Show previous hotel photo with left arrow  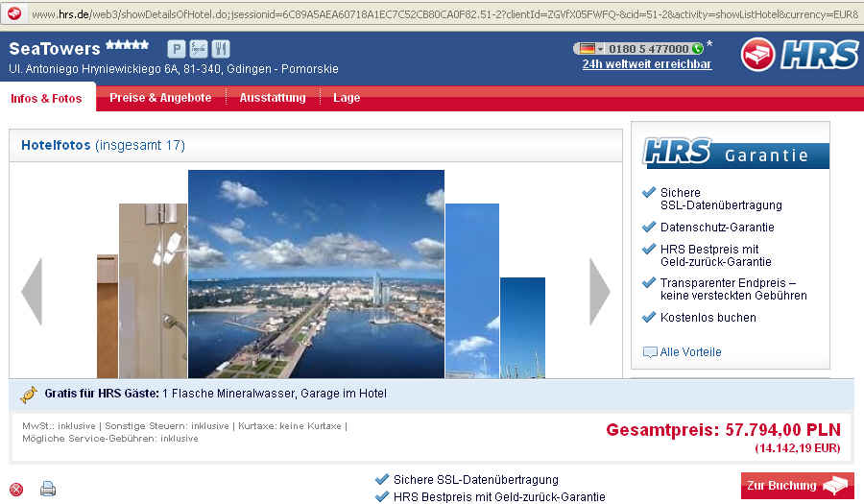pos(32,291)
